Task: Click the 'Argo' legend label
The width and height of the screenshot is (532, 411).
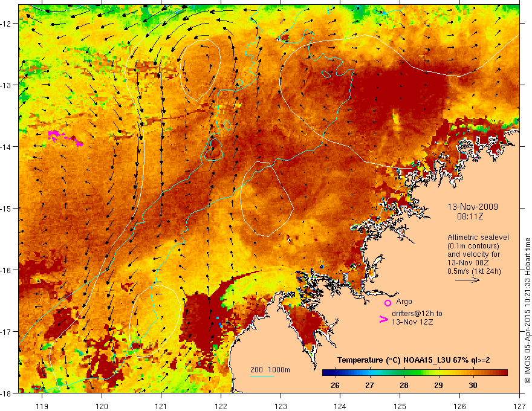Action: pyautogui.click(x=404, y=302)
